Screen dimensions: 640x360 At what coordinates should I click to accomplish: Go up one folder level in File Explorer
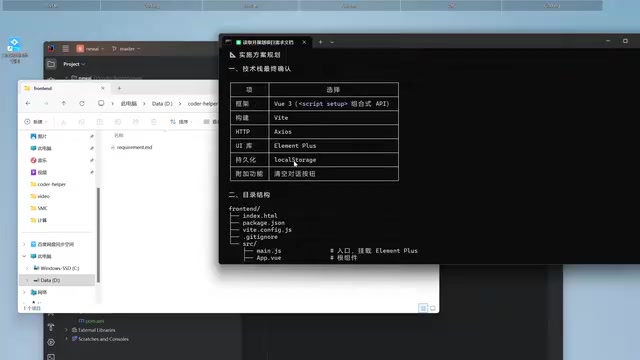(x=64, y=104)
